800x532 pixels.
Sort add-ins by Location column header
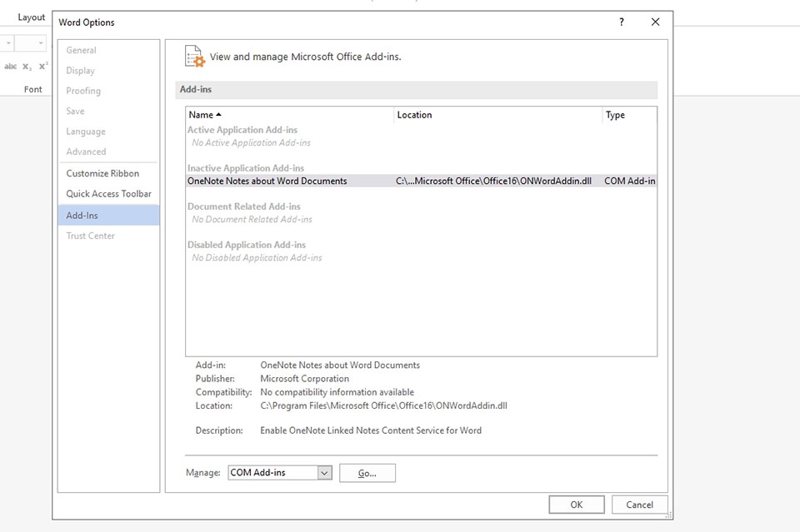[x=498, y=115]
